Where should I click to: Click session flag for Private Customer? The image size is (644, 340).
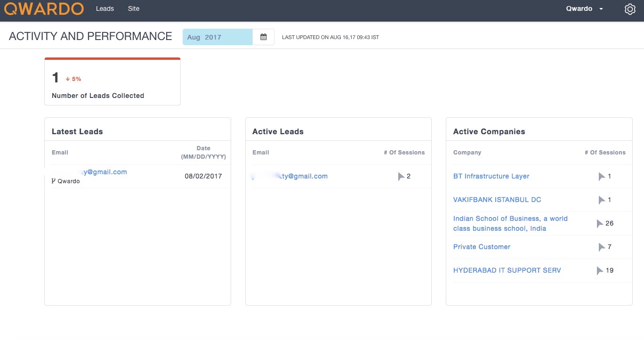click(602, 247)
